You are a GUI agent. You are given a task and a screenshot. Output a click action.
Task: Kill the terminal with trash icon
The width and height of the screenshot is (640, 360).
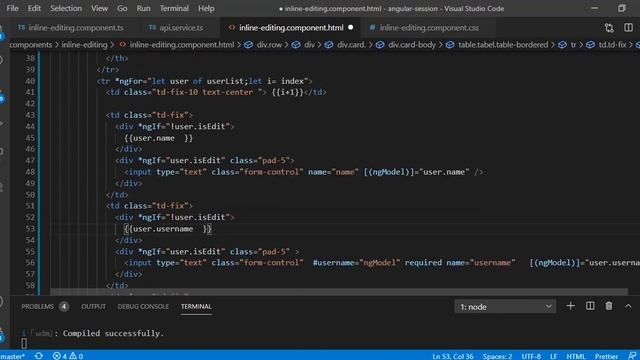(609, 306)
